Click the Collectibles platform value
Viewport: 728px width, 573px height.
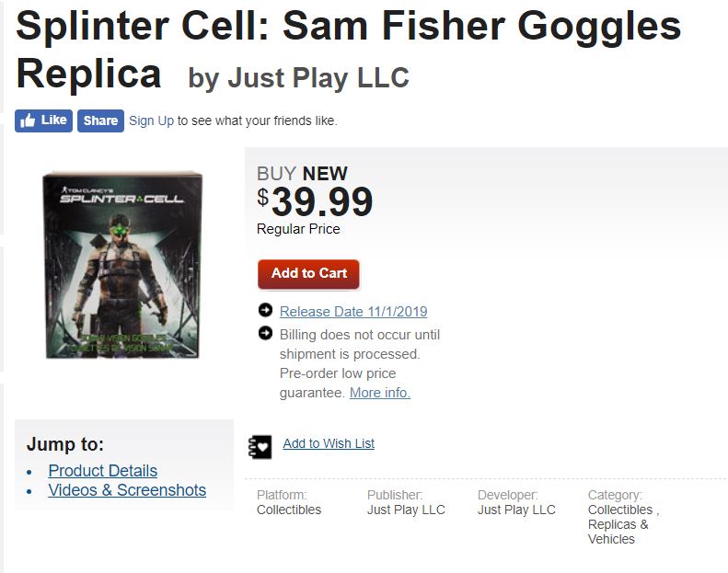point(289,510)
